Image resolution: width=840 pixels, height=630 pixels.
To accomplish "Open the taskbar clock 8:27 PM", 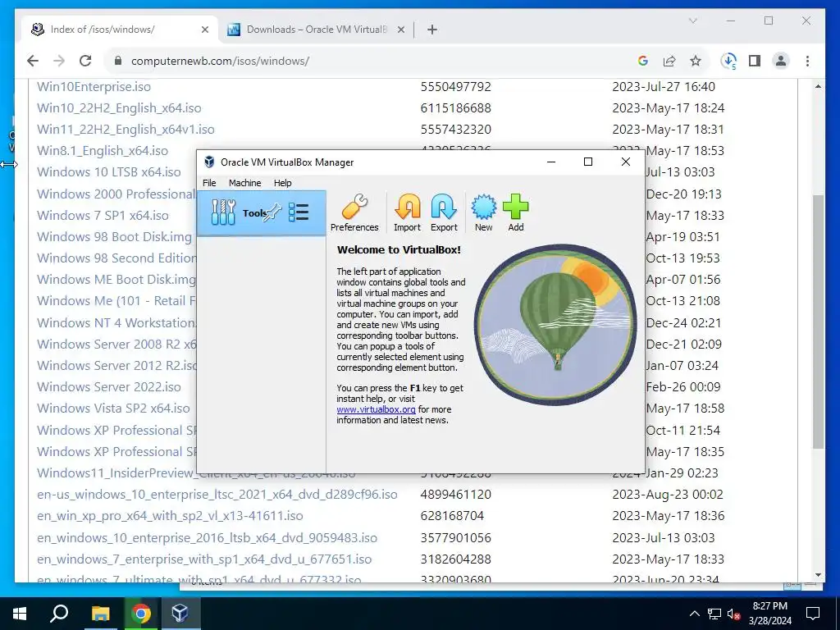I will (x=769, y=614).
